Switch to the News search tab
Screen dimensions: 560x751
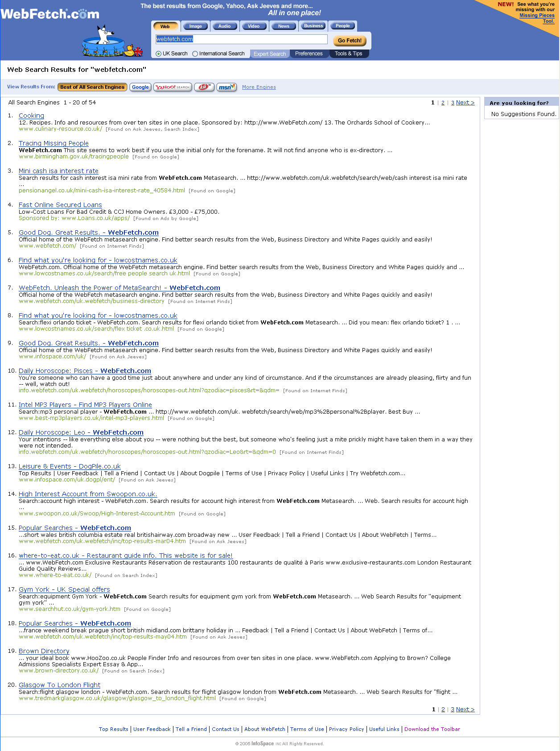pyautogui.click(x=284, y=26)
